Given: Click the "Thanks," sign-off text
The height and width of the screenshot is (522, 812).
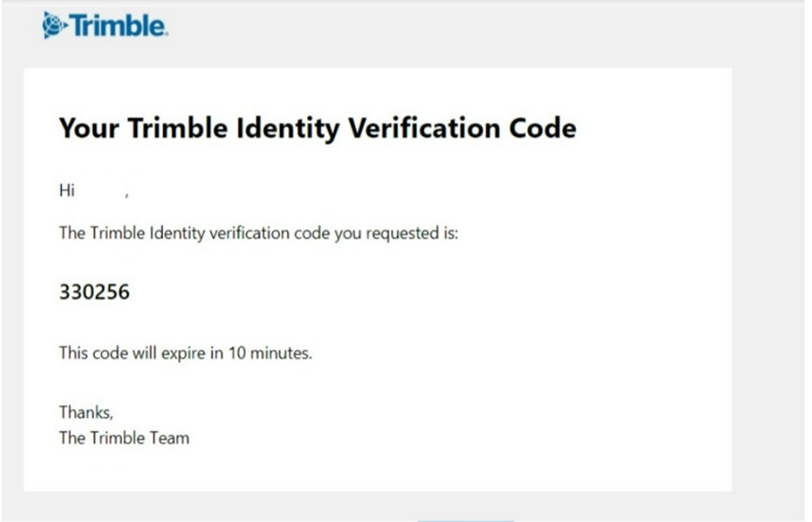Looking at the screenshot, I should click(86, 413).
